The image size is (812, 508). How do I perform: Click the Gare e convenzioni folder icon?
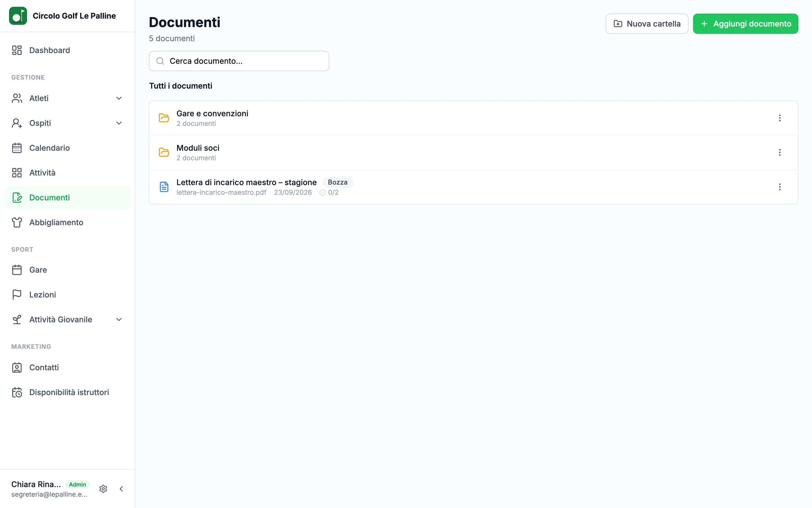coord(164,118)
